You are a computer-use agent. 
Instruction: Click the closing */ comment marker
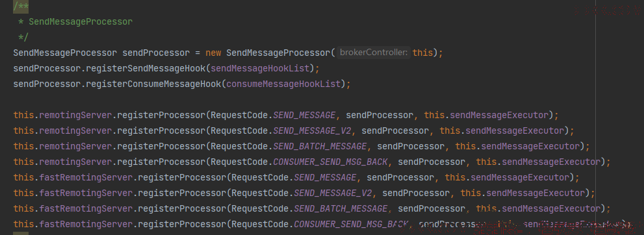[23, 37]
